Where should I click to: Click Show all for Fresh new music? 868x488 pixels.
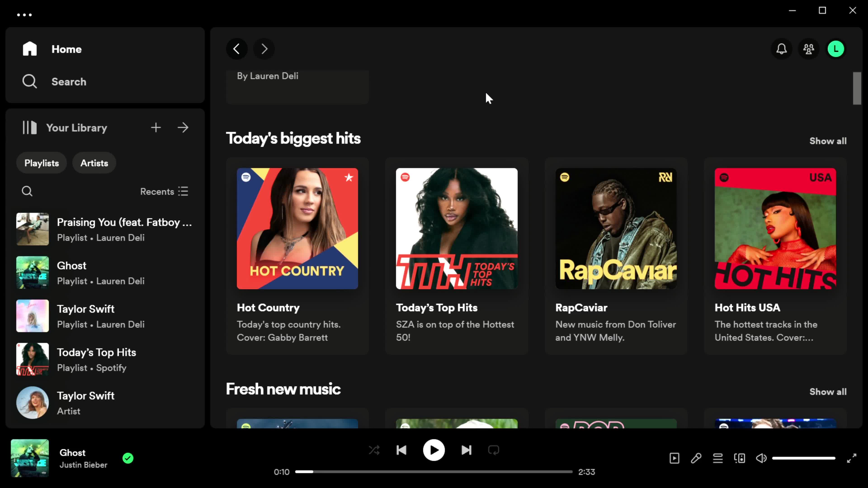coord(828,392)
